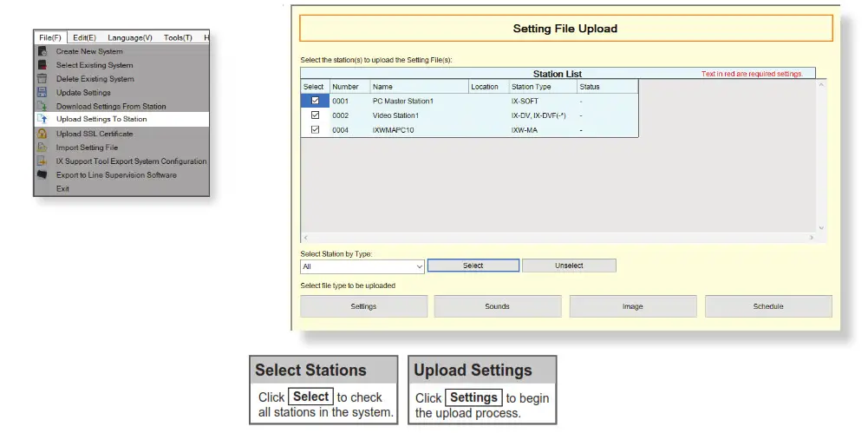Click the Upload Settings To Station arrow icon

[x=42, y=119]
